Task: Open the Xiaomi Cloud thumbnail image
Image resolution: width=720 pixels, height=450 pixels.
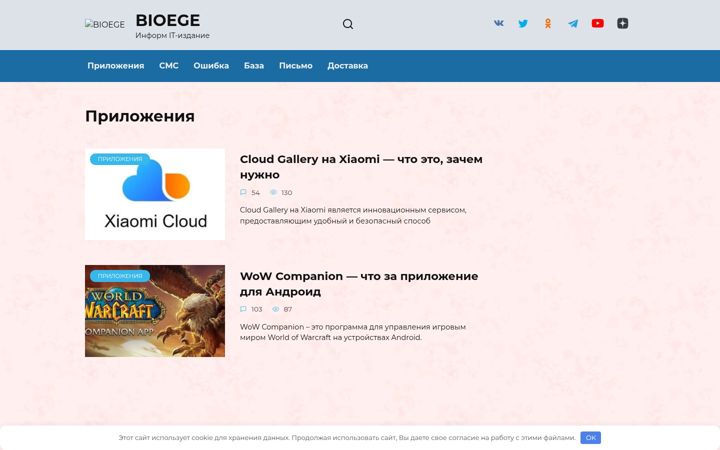Action: click(155, 194)
